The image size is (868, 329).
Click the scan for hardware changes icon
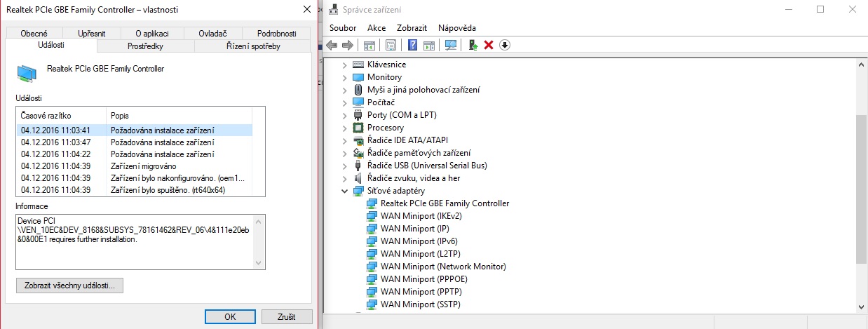451,45
